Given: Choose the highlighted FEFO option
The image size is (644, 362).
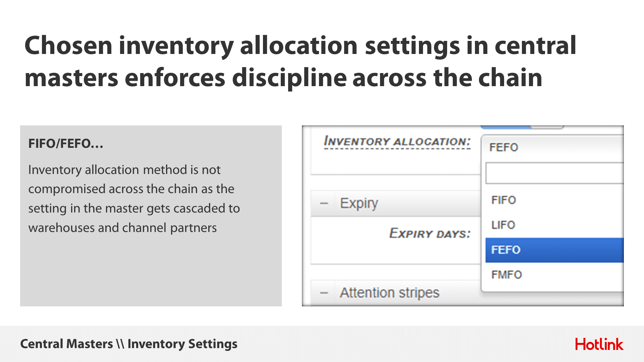Looking at the screenshot, I should [554, 250].
